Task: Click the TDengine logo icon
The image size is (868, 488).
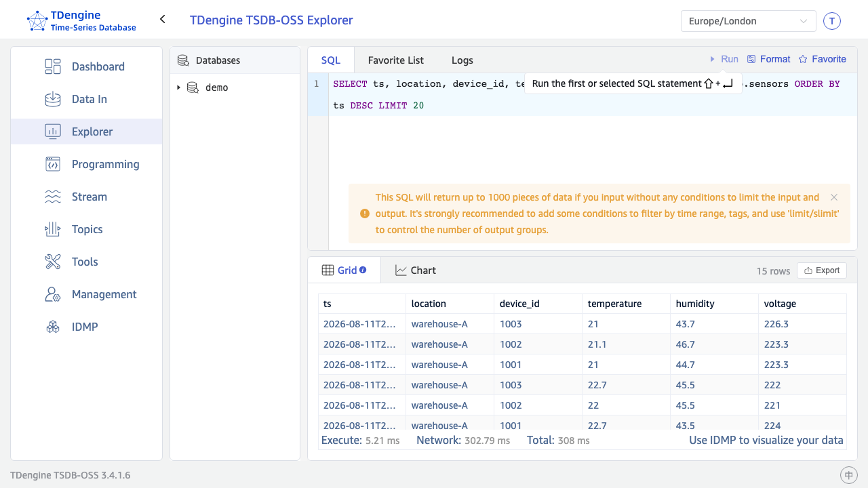Action: click(37, 21)
